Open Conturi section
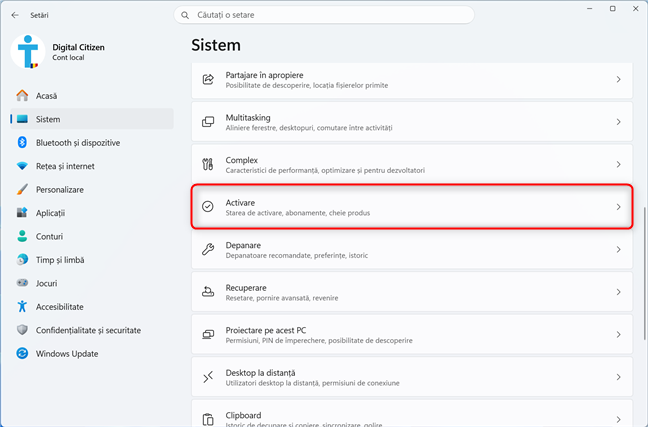Screen dimensions: 648x427 pos(92,236)
